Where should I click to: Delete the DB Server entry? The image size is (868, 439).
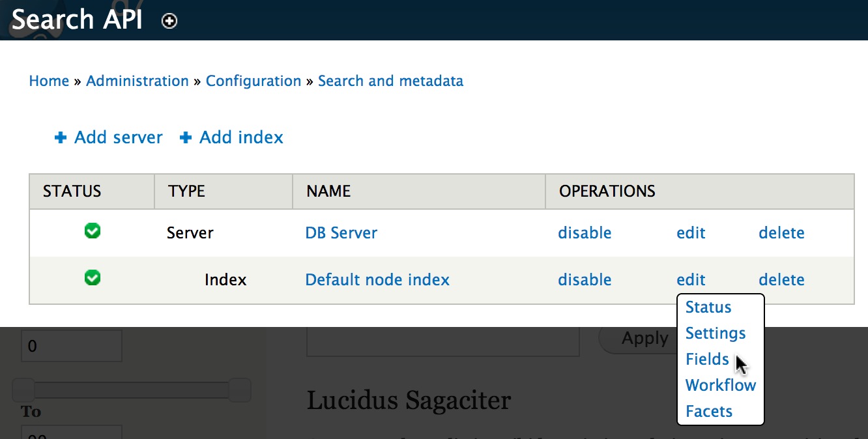(x=781, y=233)
